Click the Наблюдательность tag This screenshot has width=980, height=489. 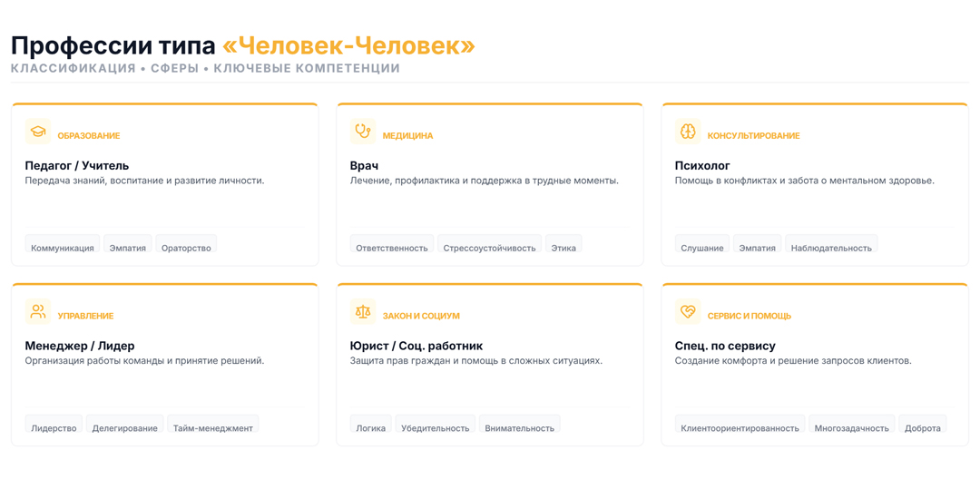(x=830, y=248)
